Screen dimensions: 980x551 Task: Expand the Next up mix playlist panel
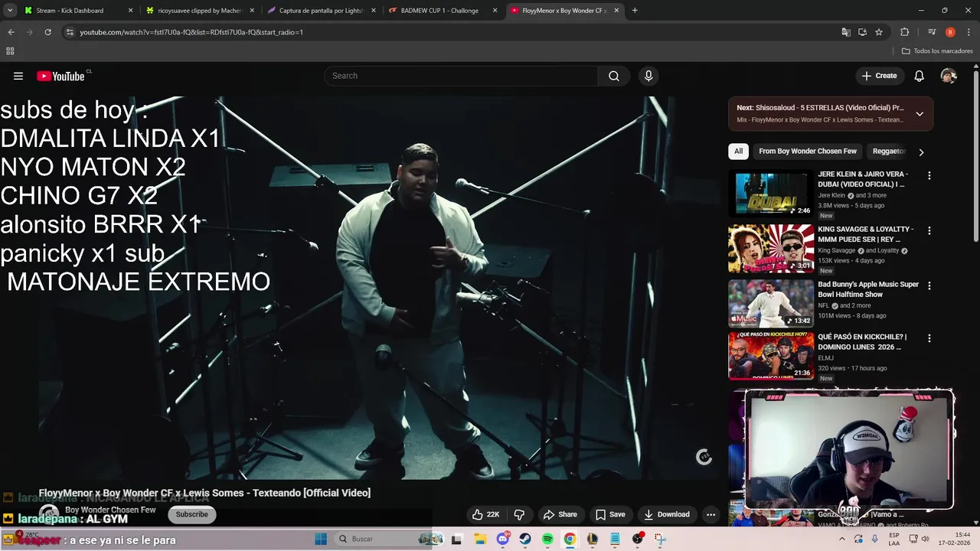click(x=920, y=114)
